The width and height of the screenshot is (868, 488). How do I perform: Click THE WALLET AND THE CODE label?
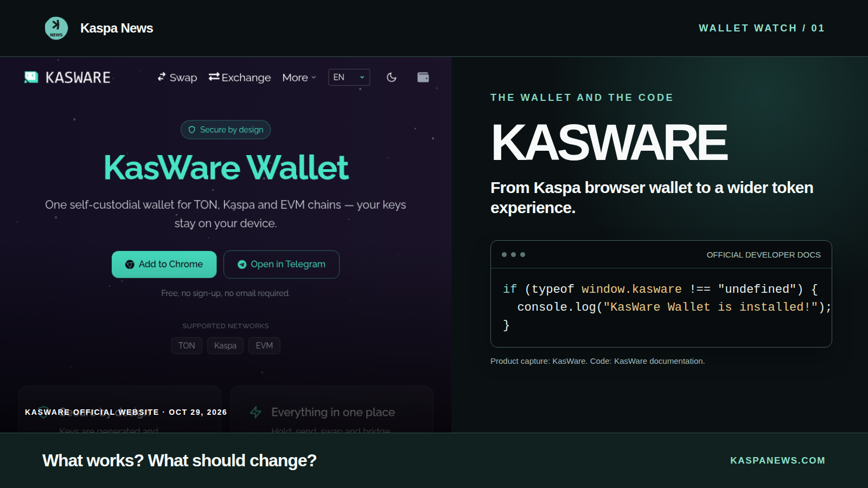click(x=582, y=98)
